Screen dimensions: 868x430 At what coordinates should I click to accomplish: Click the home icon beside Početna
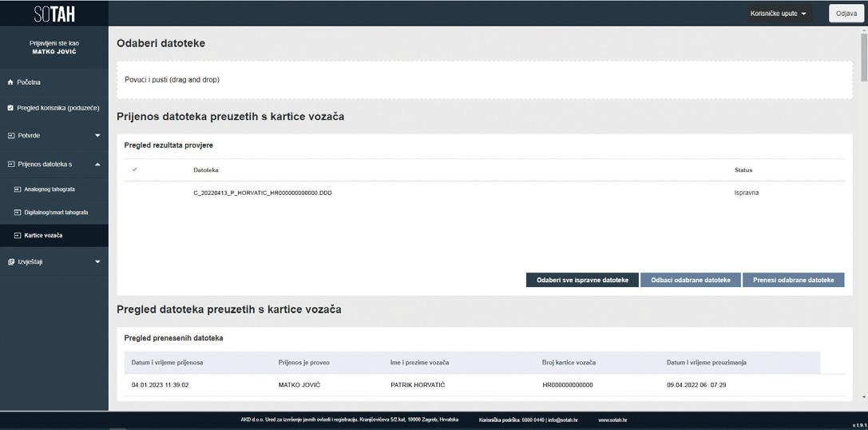pos(10,82)
